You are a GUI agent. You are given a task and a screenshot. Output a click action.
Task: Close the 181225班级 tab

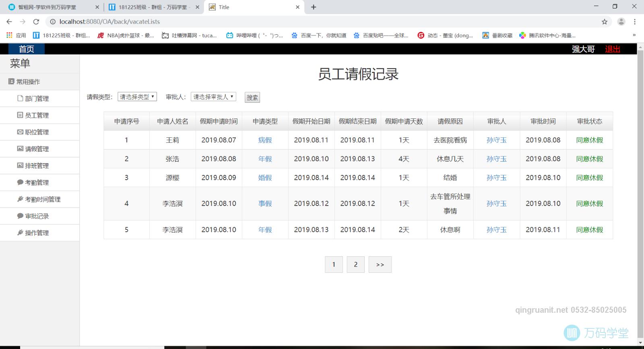pos(197,7)
